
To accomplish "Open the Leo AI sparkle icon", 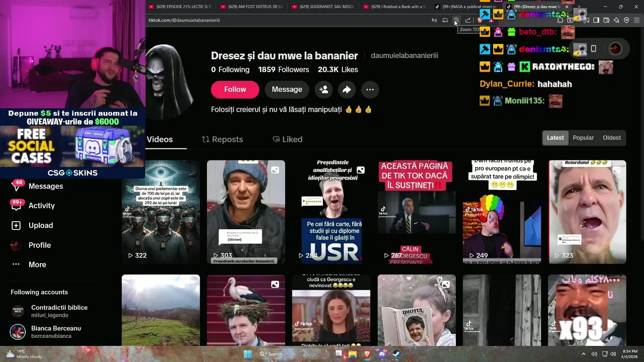I will (616, 20).
